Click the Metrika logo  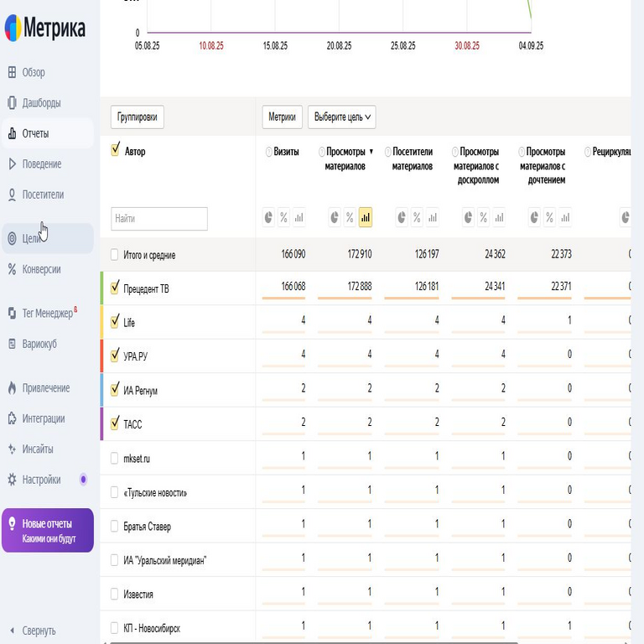tap(45, 28)
